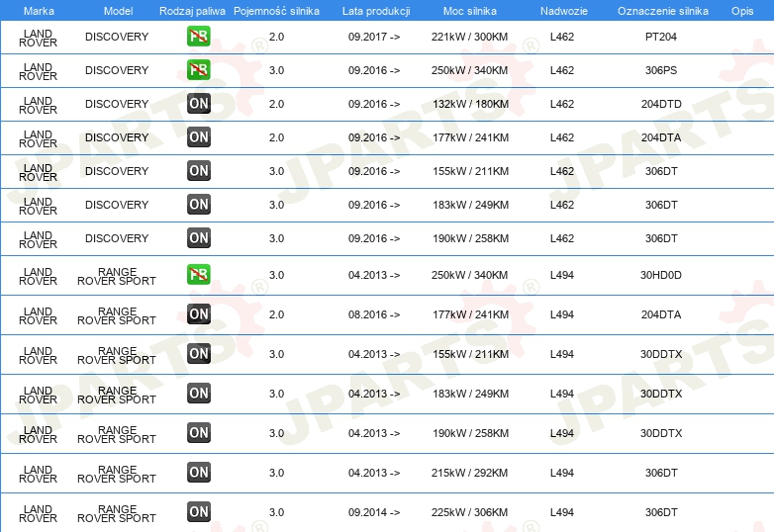Click the ON diesel icon in the 204DTD row

[198, 104]
